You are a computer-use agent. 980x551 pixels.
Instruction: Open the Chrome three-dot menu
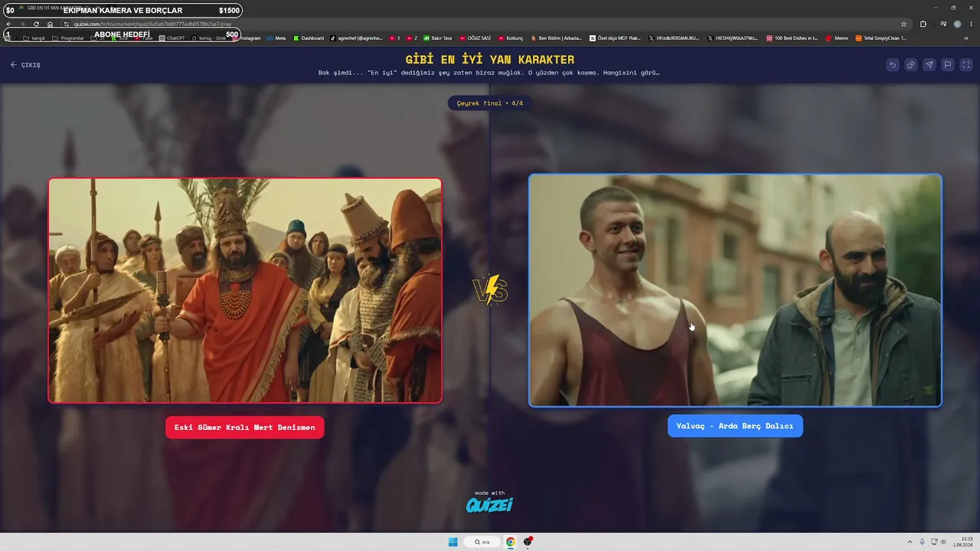click(970, 24)
